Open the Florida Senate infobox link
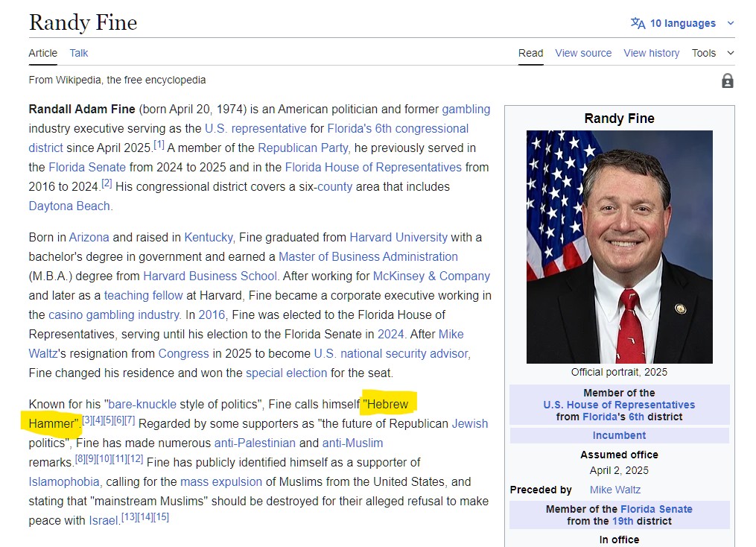This screenshot has height=547, width=756. 656,510
